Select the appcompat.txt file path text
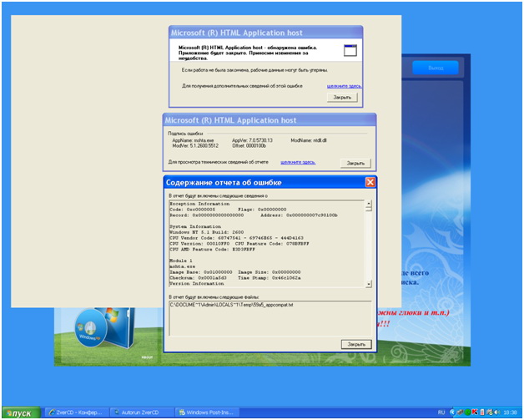Screen dimensions: 524x420 (x=231, y=305)
